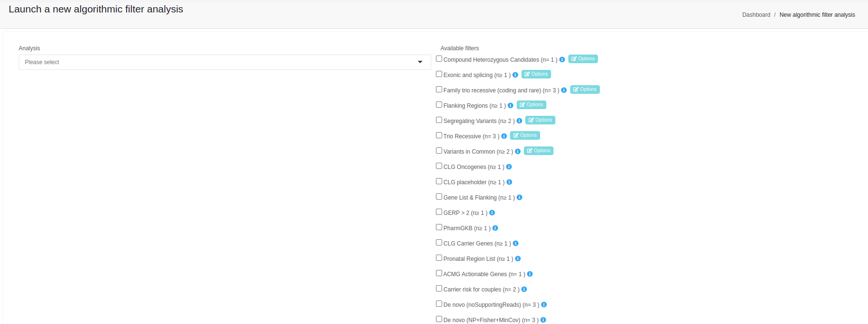Viewport: 868px width, 324px height.
Task: Click info icon next to CLG placeholder
Action: tap(510, 182)
